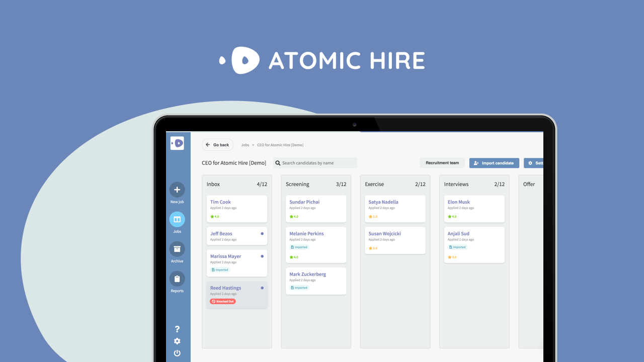The height and width of the screenshot is (362, 644).
Task: Click the unread dot on Reed Hastings
Action: tap(262, 288)
